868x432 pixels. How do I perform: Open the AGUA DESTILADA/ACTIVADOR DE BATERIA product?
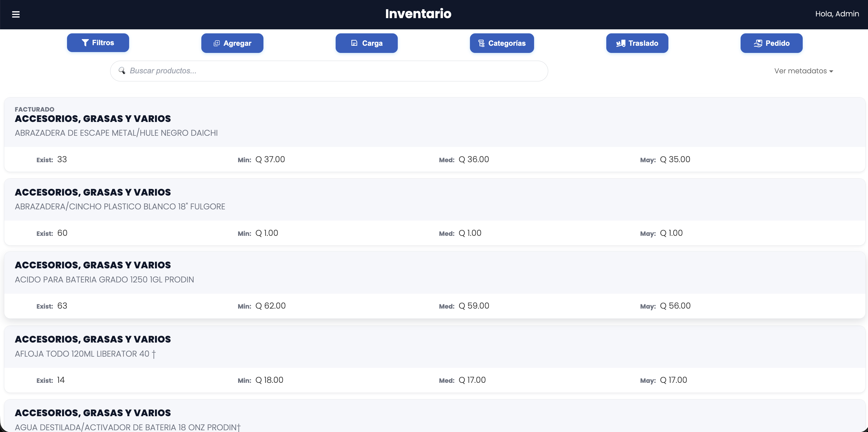pos(127,427)
